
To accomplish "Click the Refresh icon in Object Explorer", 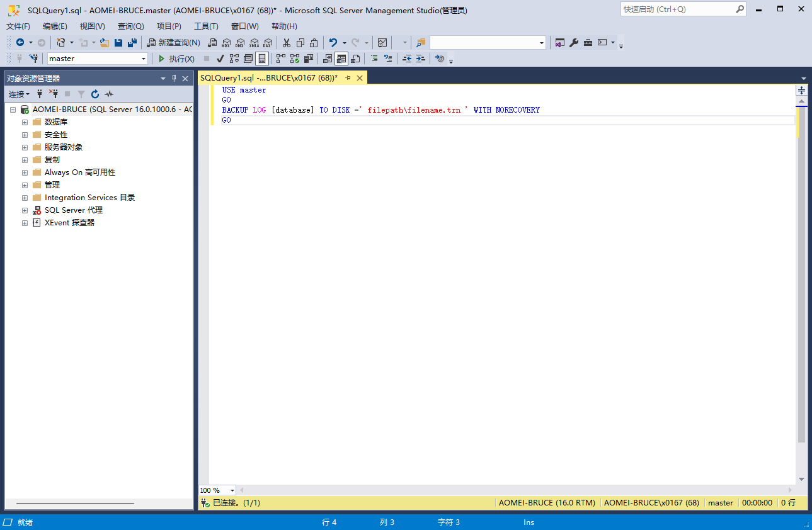I will [95, 94].
